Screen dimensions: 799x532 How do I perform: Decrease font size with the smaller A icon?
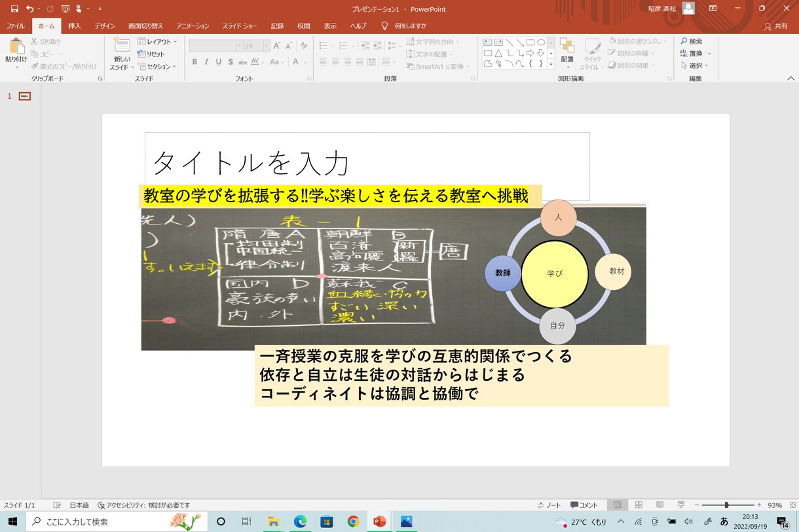click(288, 46)
